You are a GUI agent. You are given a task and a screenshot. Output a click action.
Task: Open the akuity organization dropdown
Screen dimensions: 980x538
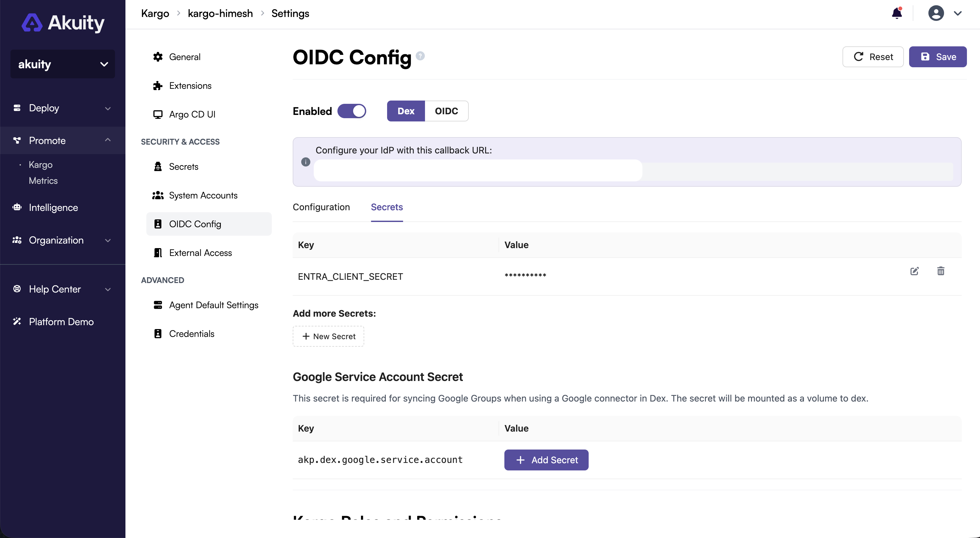pos(63,64)
